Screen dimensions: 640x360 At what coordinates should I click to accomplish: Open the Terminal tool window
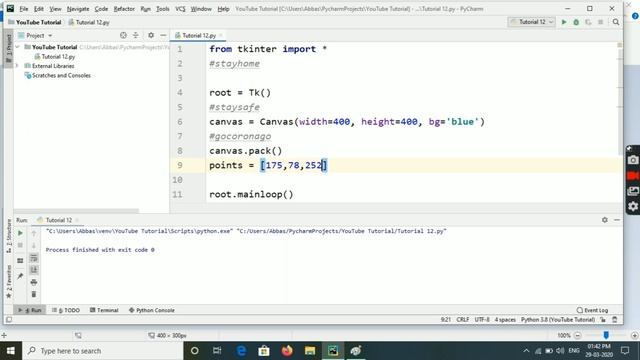(104, 311)
